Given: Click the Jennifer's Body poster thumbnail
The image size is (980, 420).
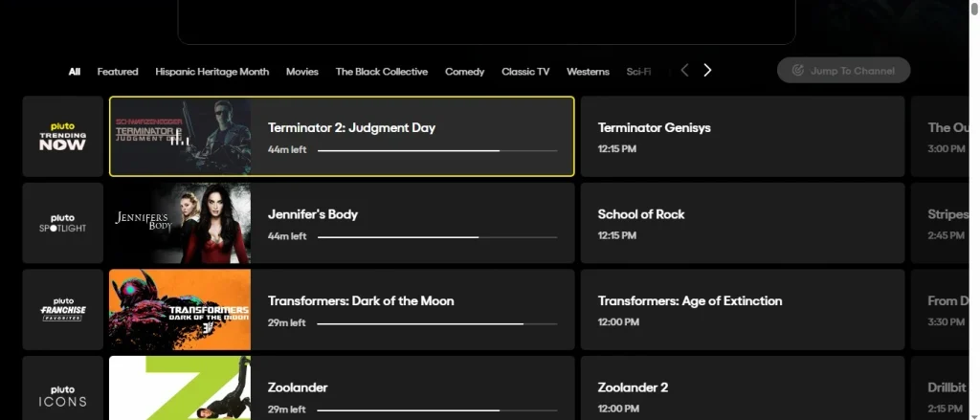Looking at the screenshot, I should (180, 223).
